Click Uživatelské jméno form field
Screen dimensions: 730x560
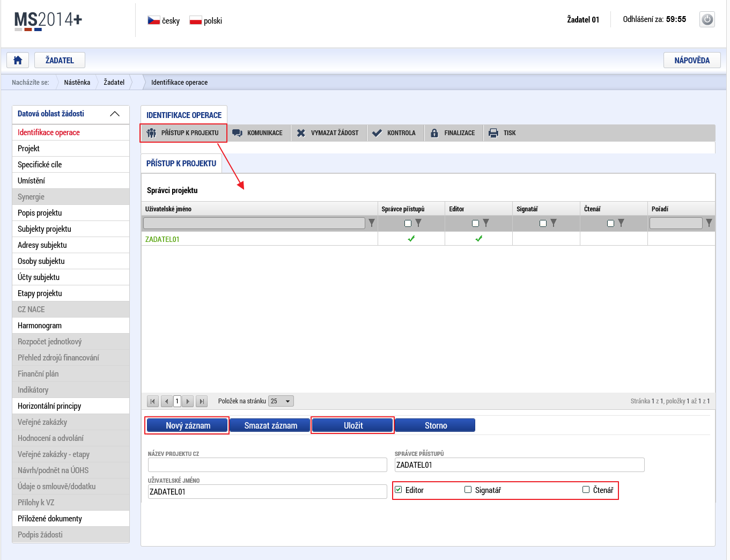click(268, 491)
